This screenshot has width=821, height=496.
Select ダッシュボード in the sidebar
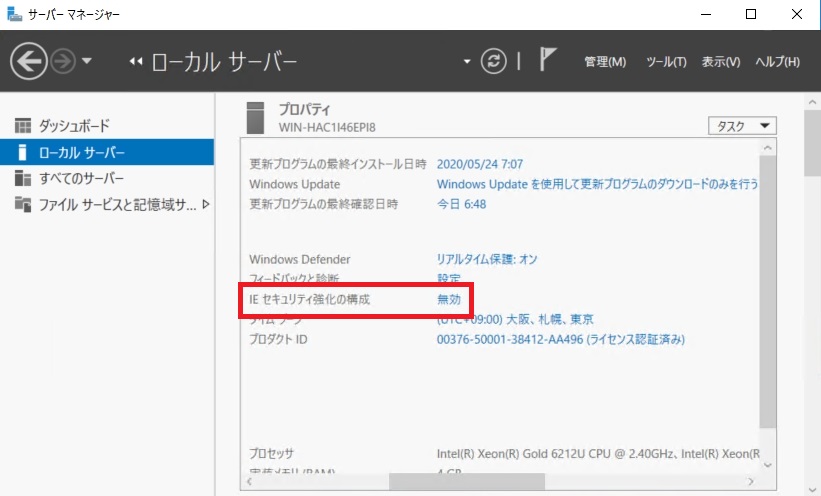(x=107, y=126)
